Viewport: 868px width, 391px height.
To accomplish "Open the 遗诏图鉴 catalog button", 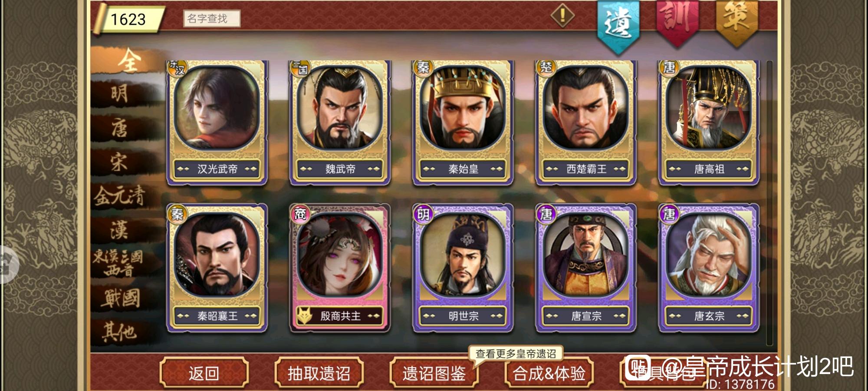I will tap(434, 373).
